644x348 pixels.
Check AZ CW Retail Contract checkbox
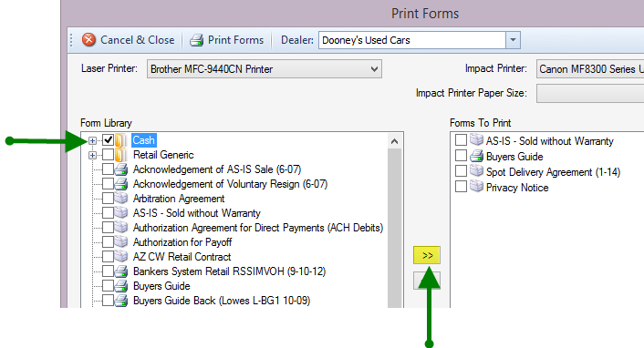point(108,257)
